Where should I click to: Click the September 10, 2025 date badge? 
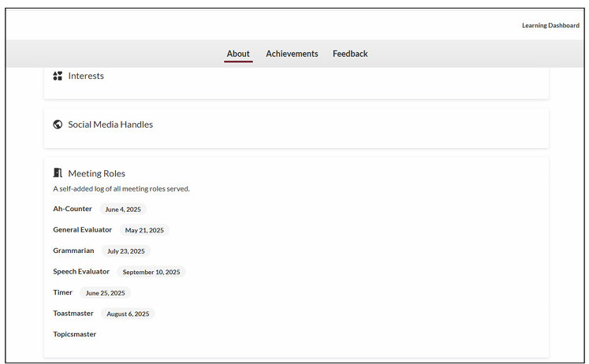tap(151, 273)
